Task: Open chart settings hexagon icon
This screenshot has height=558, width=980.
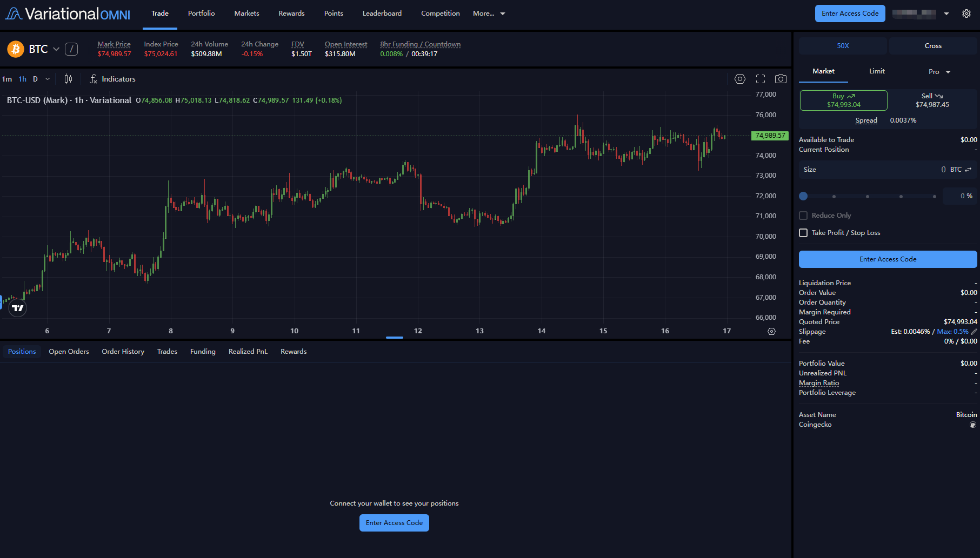Action: pyautogui.click(x=740, y=79)
